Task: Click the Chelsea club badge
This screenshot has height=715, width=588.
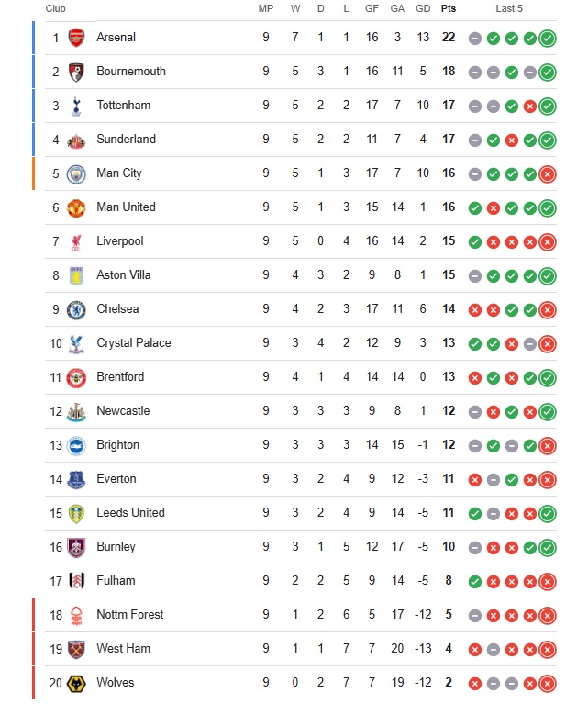Action: coord(76,309)
